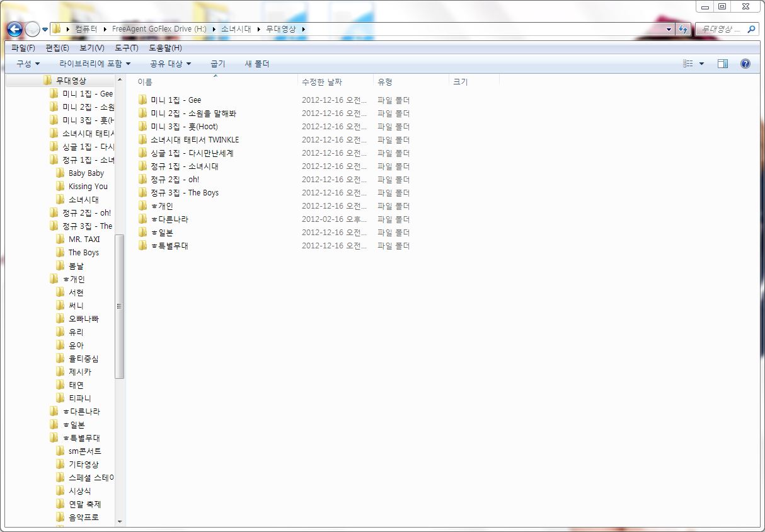Image resolution: width=765 pixels, height=532 pixels.
Task: Select The Boys subfolder in navigation tree
Action: point(84,252)
